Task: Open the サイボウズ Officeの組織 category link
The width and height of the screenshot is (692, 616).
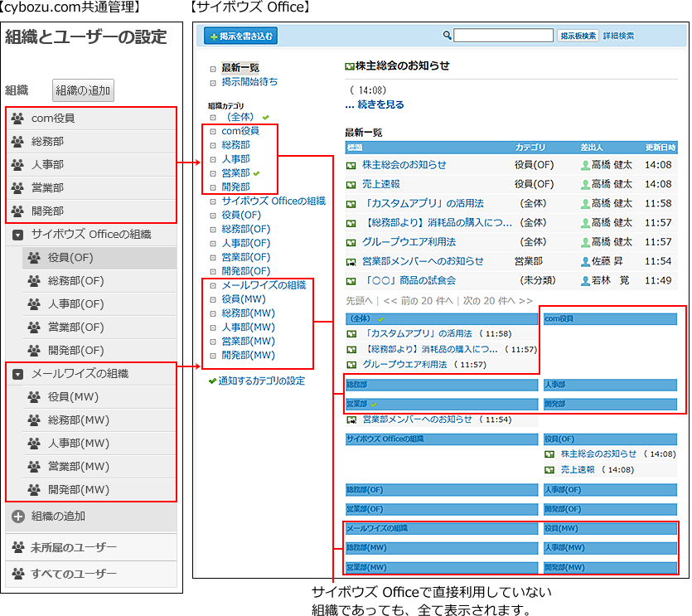Action: click(273, 201)
